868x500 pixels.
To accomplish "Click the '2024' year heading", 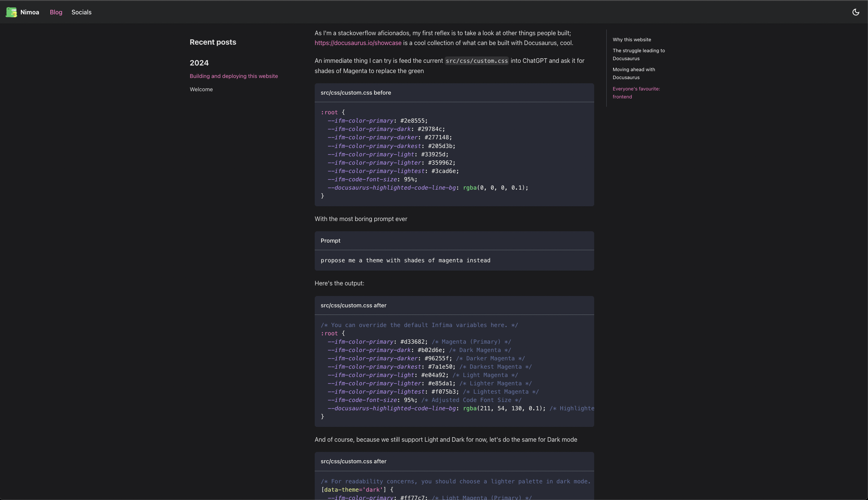I will (199, 63).
